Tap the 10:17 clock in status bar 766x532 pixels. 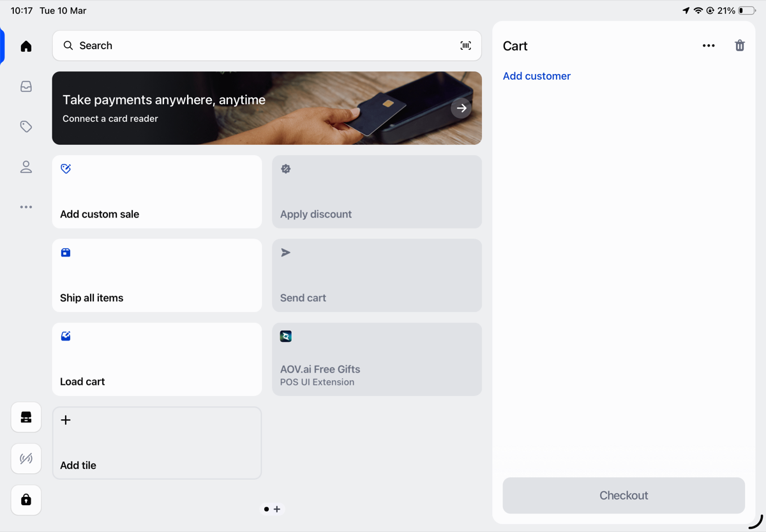coord(22,11)
